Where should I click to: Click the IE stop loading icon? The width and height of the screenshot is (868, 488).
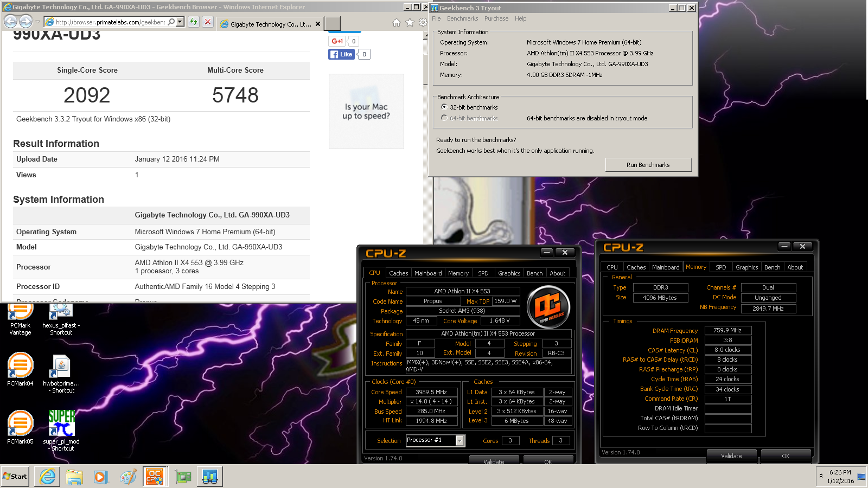pos(207,22)
